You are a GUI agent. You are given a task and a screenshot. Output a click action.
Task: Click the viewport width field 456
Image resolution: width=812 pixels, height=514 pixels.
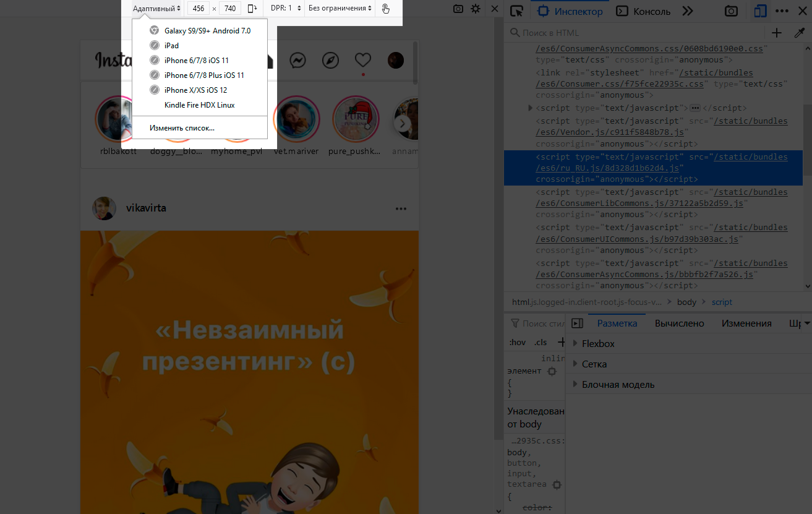[199, 9]
